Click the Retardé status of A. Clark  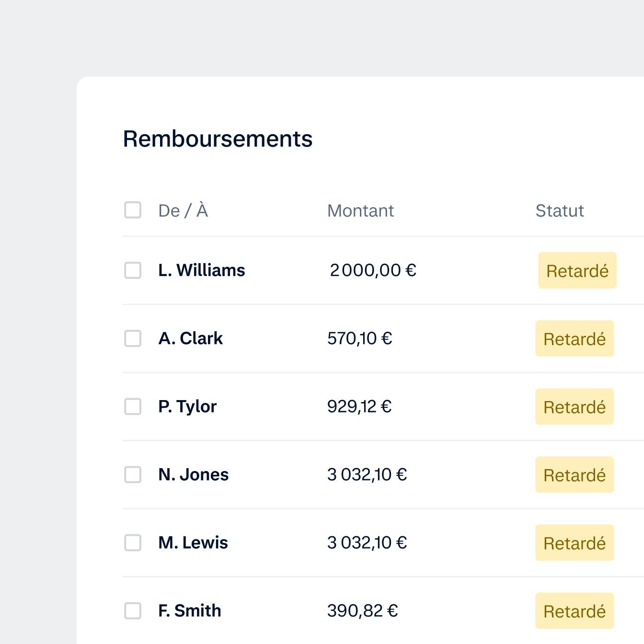(574, 339)
